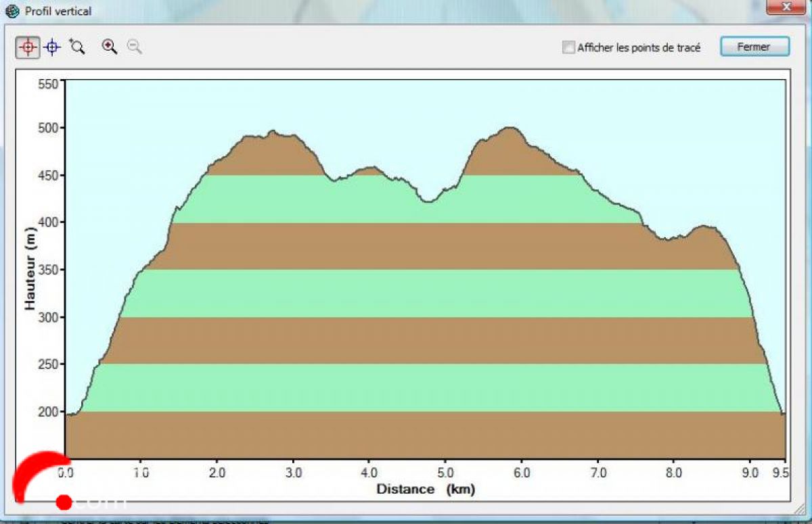Click the valley low point near 4.8 km
812x524 pixels.
tap(428, 201)
